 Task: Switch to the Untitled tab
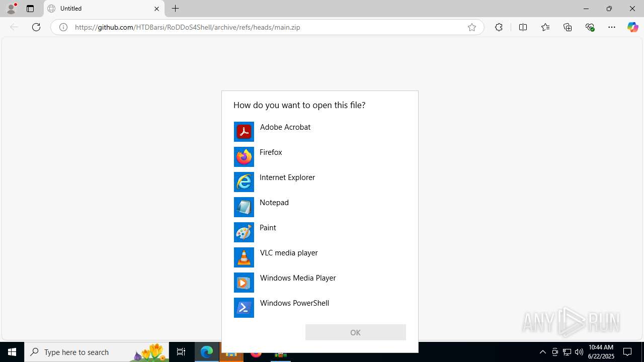click(104, 9)
